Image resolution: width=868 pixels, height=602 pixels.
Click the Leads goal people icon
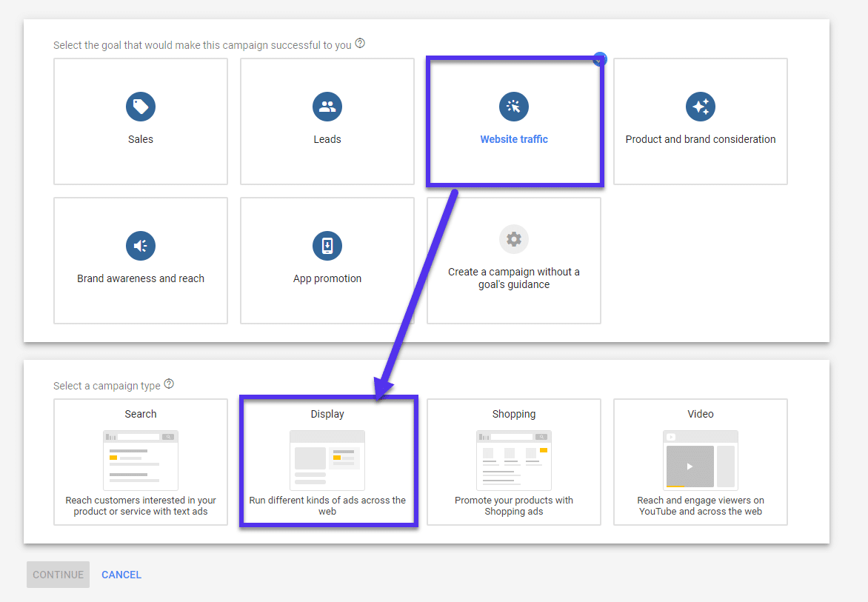327,107
